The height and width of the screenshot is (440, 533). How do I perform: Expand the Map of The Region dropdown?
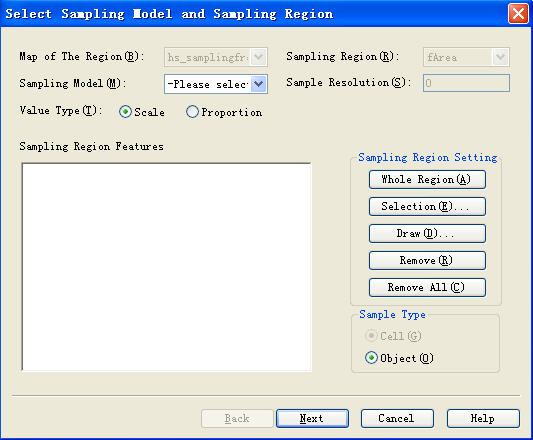(259, 57)
